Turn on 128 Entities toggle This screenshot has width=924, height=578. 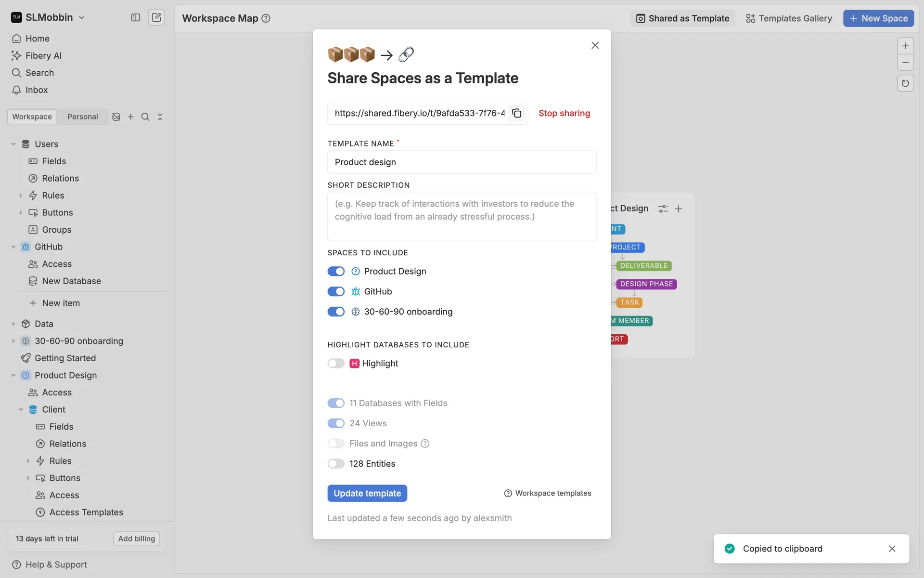(336, 464)
